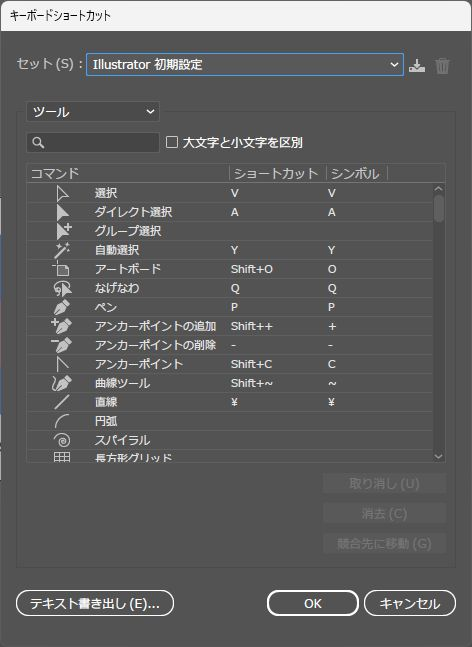Image resolution: width=472 pixels, height=647 pixels.
Task: Click the Direct Selection tool icon
Action: coord(62,212)
